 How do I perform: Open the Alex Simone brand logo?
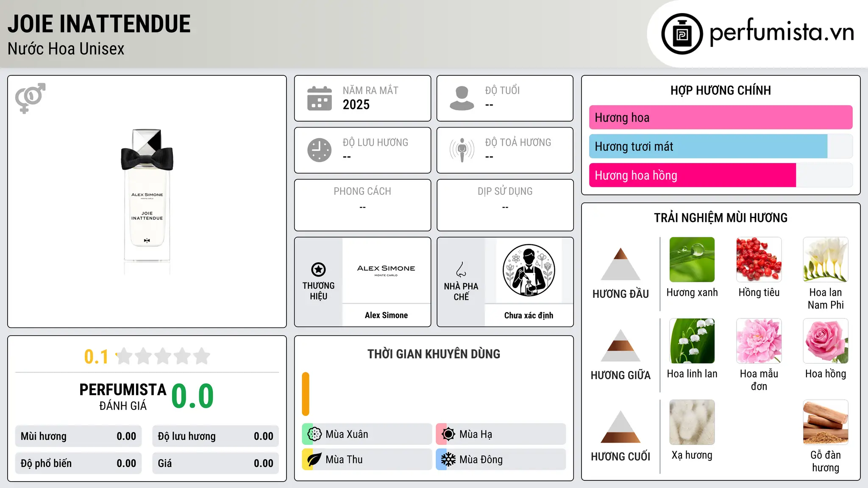pos(386,270)
